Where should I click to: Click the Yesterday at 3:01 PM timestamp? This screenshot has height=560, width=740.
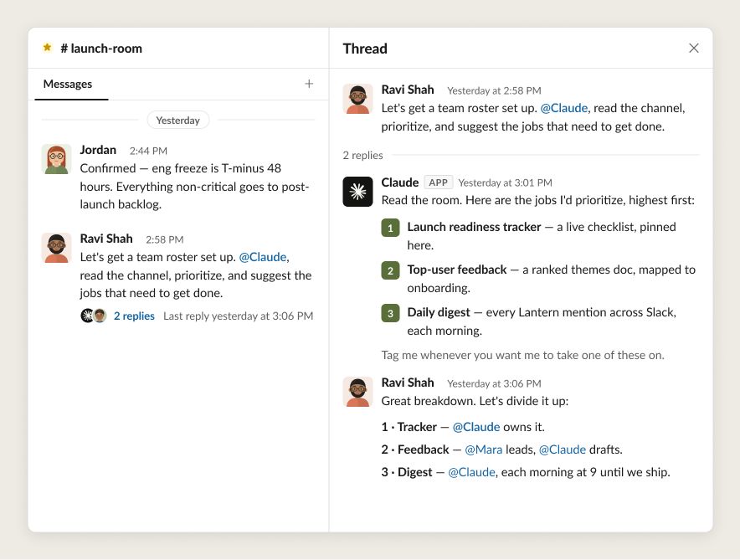pos(505,183)
